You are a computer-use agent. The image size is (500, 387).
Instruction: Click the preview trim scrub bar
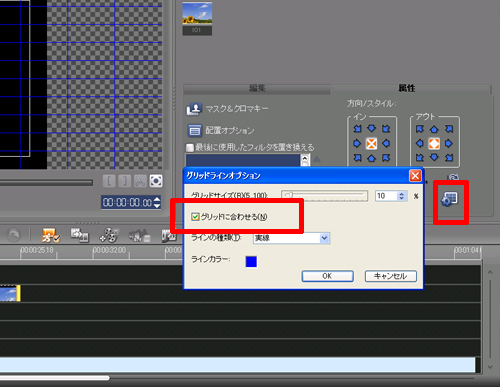pos(46,183)
